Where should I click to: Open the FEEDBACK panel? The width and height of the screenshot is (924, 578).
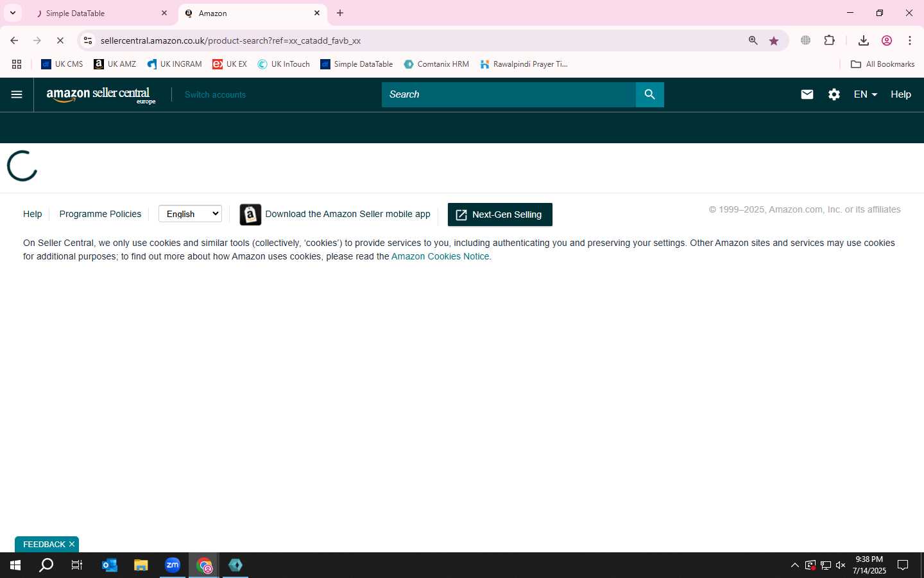(44, 544)
